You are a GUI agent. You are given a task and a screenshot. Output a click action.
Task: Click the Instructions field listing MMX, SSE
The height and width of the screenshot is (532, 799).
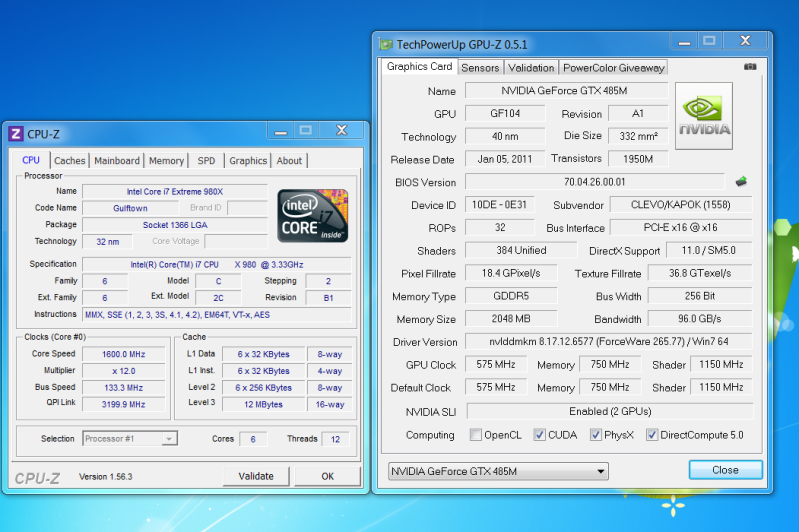point(217,315)
